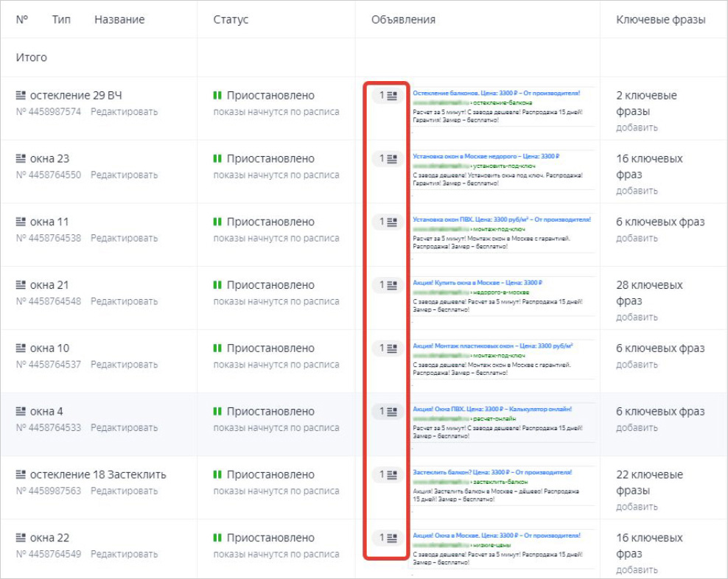728x579 pixels.
Task: Click the Название column header
Action: pyautogui.click(x=119, y=20)
